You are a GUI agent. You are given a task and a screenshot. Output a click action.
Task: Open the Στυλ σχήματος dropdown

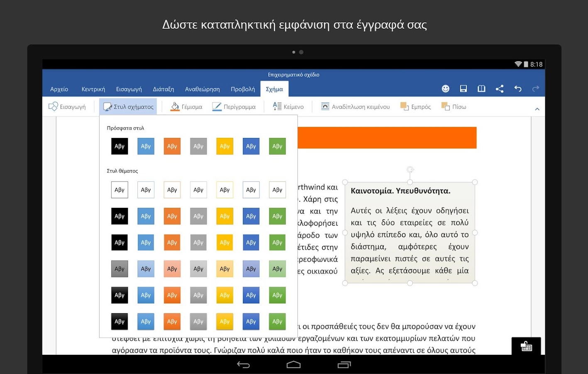[128, 106]
